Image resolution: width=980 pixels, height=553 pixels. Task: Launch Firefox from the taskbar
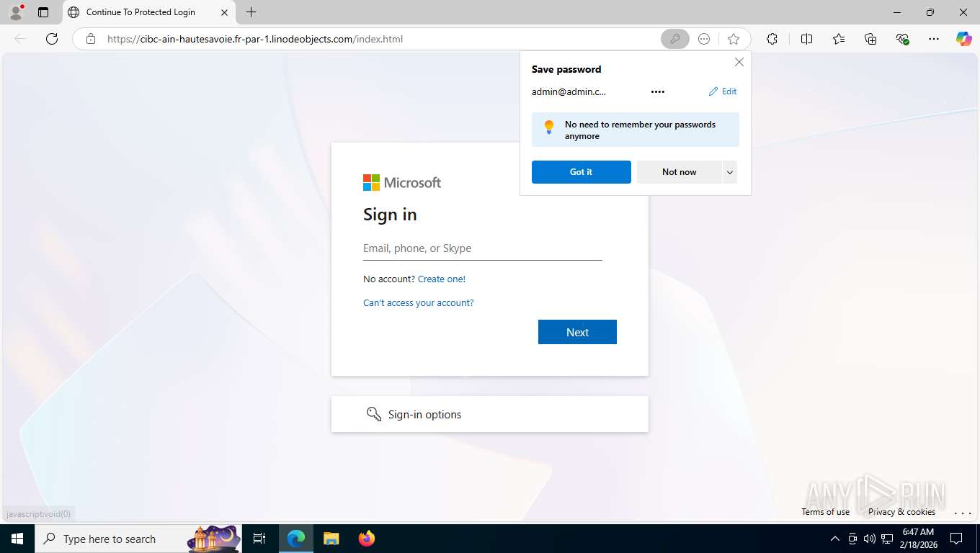point(367,539)
